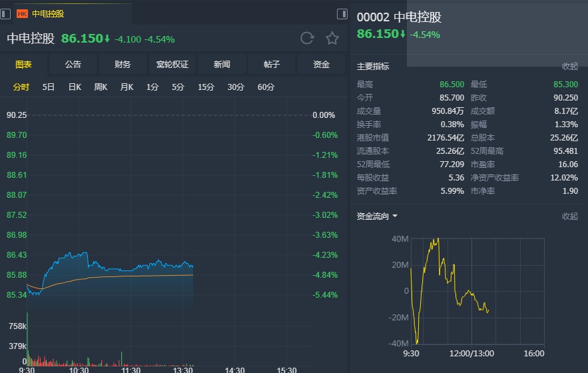Select the 15分 chart interval
Viewport: 588px width, 373px height.
point(206,87)
